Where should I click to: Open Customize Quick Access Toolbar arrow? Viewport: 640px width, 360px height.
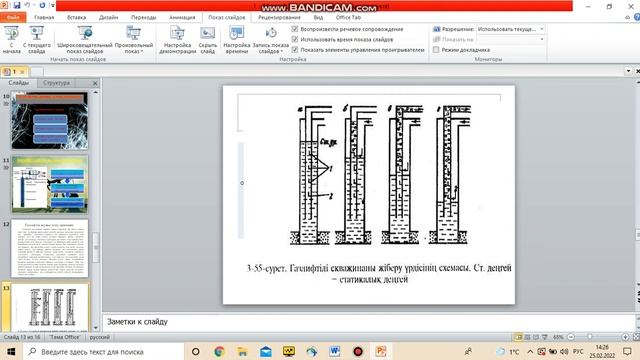53,5
